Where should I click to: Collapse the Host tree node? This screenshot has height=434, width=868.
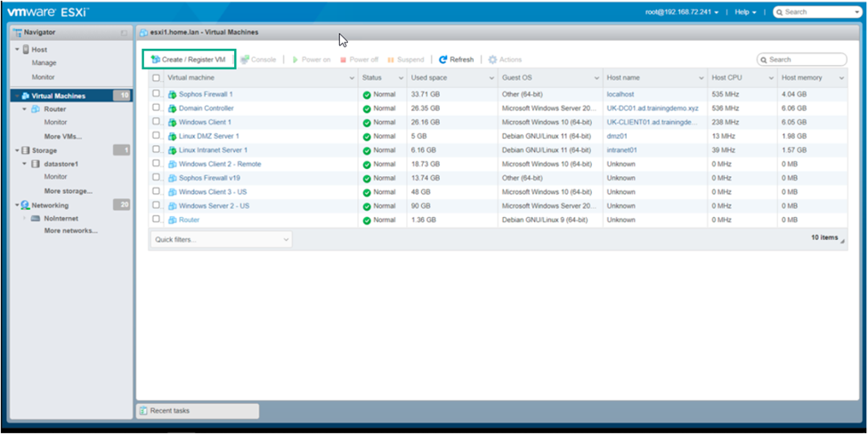click(17, 49)
